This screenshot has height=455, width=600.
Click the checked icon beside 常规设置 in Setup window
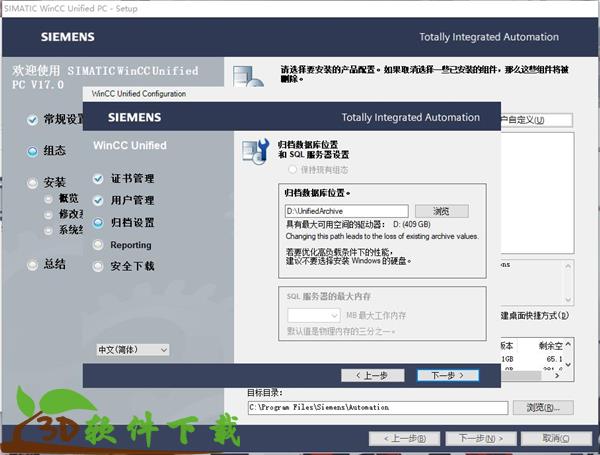(33, 120)
